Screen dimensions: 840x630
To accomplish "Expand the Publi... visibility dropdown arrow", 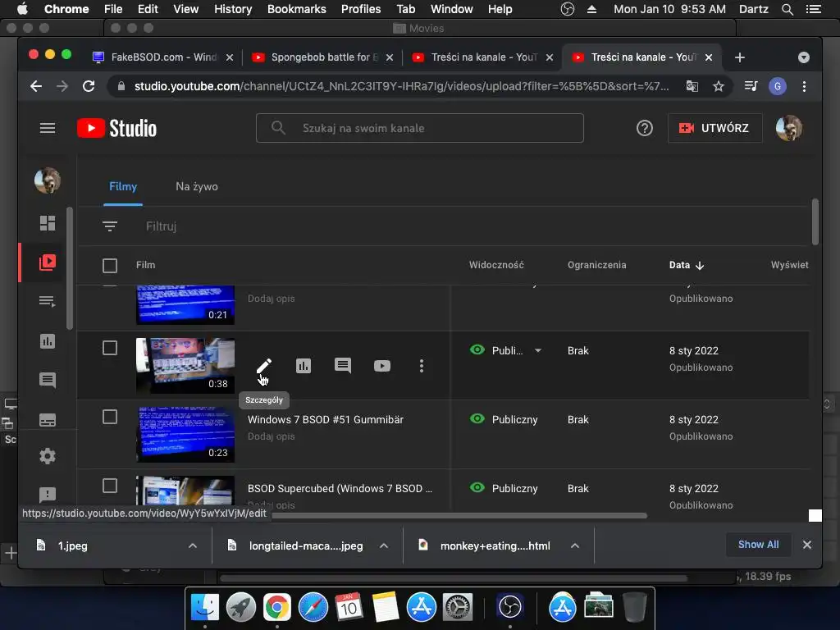I will click(538, 351).
